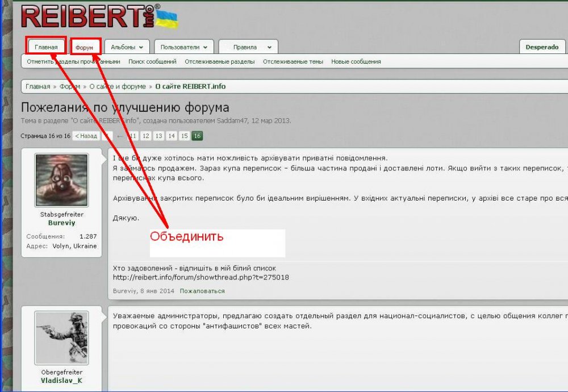The image size is (568, 392).
Task: Click Bureviy's message count 1.287
Action: click(88, 236)
